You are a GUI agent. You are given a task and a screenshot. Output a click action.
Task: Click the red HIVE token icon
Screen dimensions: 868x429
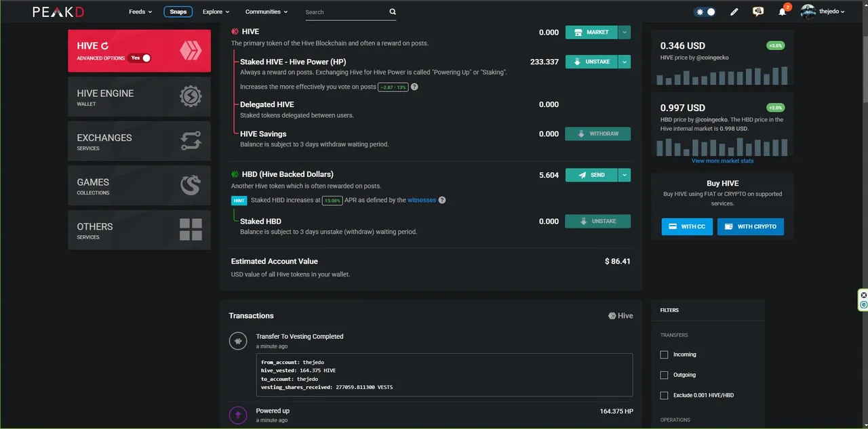coord(235,32)
